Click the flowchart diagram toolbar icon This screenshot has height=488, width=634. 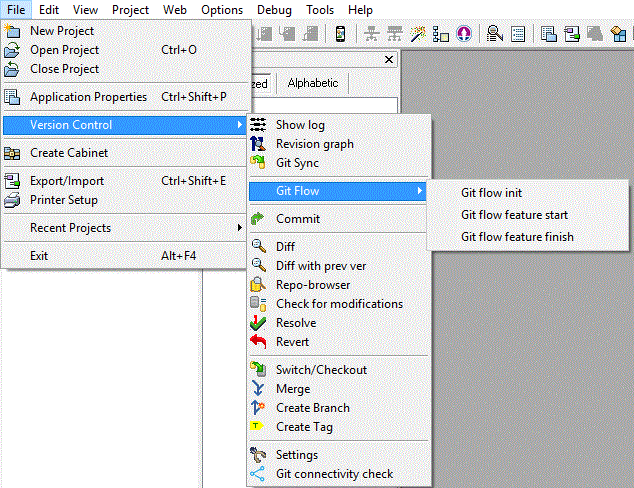(x=441, y=34)
